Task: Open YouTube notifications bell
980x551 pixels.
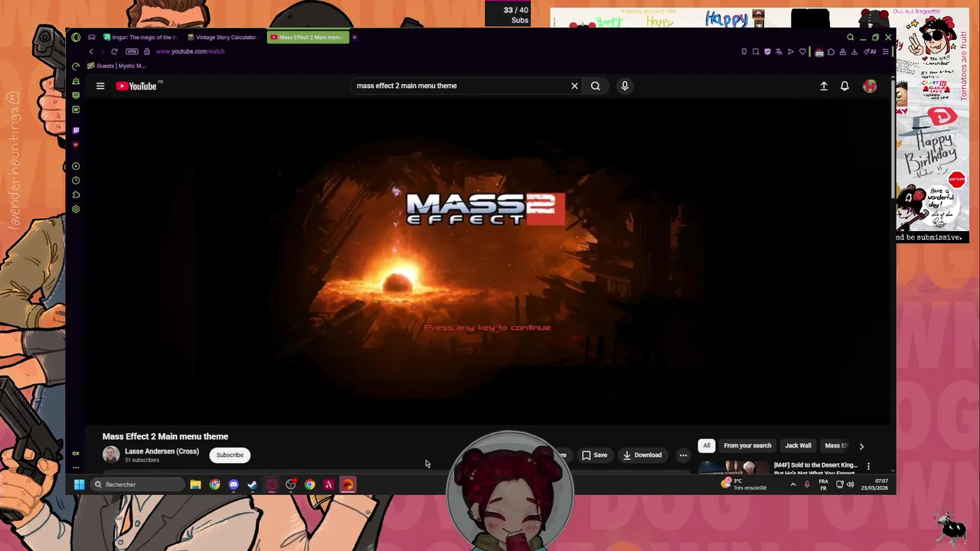Action: [844, 86]
